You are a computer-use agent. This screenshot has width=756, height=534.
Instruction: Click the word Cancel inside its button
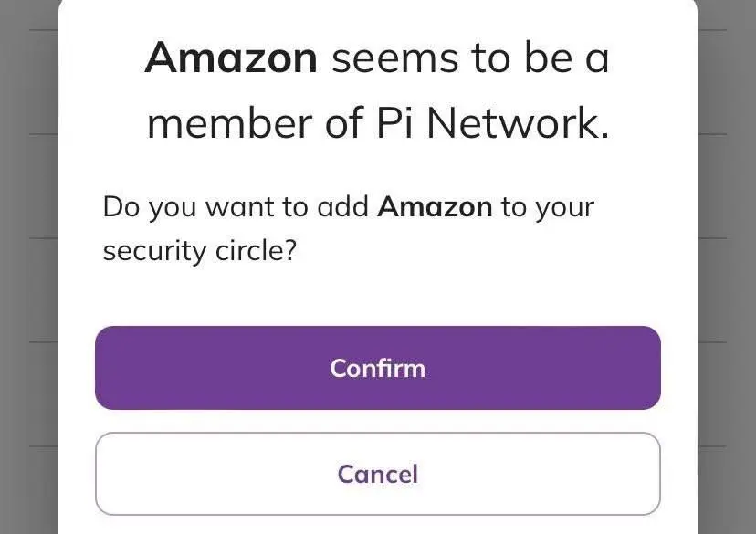point(377,474)
